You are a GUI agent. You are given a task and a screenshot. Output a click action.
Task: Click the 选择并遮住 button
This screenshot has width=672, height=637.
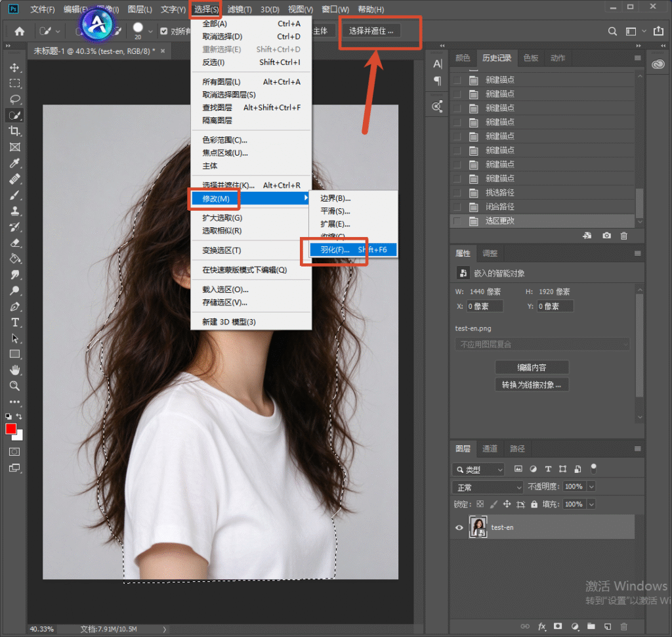point(371,31)
